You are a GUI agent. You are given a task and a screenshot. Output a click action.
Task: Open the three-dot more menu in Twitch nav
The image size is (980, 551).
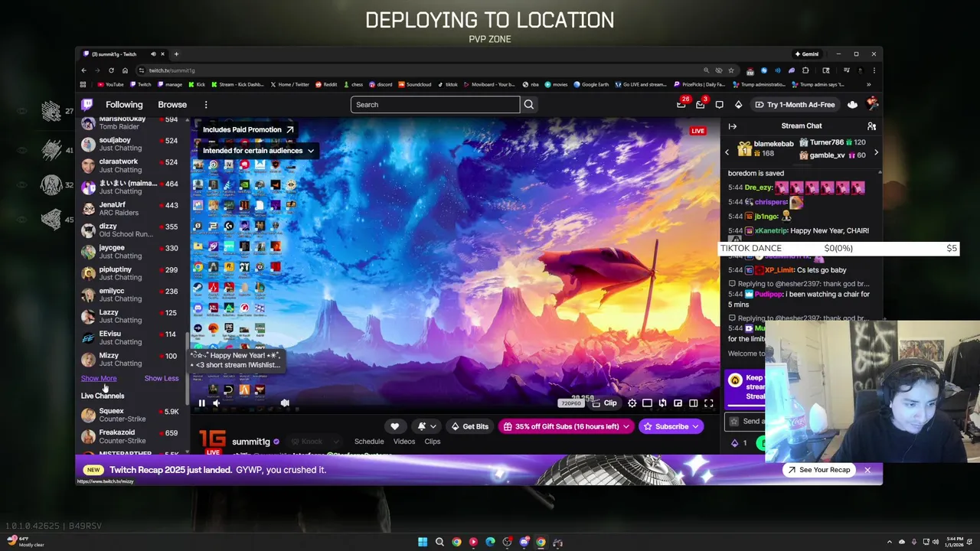[206, 105]
